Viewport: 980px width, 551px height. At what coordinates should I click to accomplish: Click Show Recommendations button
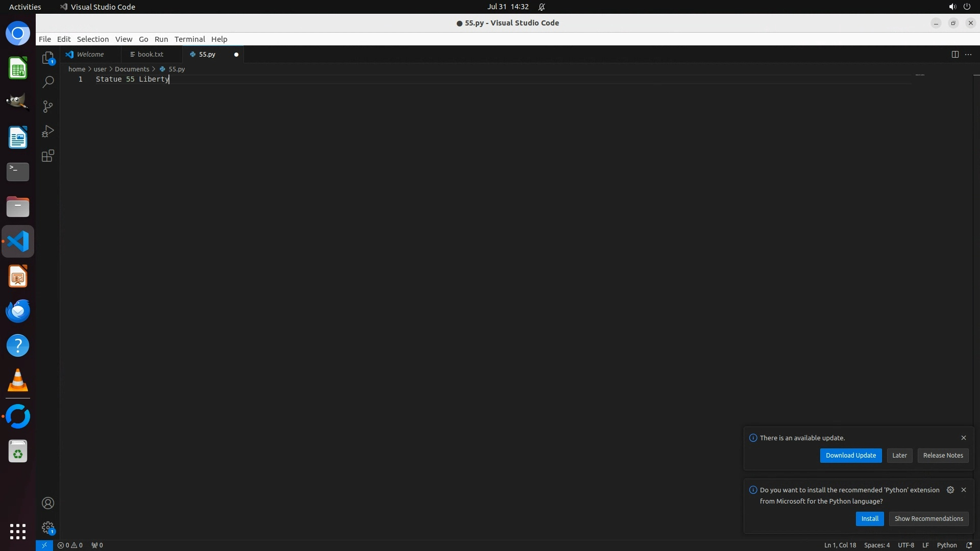pos(928,519)
